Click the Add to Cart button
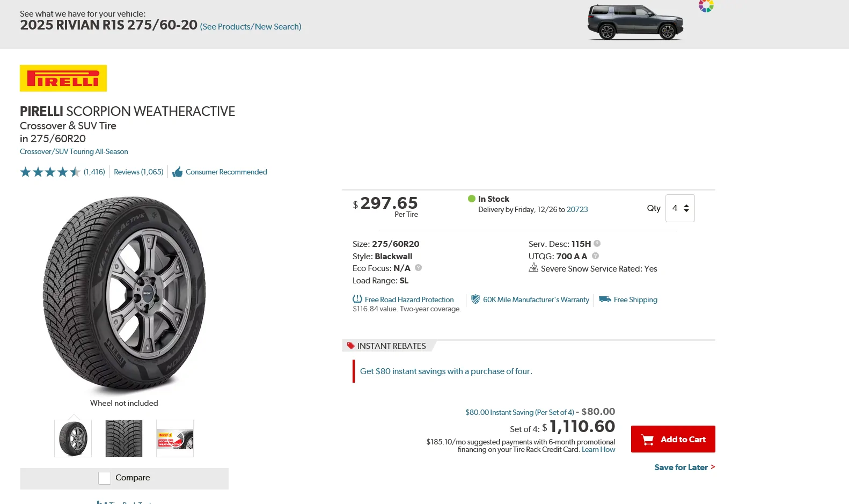Viewport: 849px width, 504px height. click(673, 439)
